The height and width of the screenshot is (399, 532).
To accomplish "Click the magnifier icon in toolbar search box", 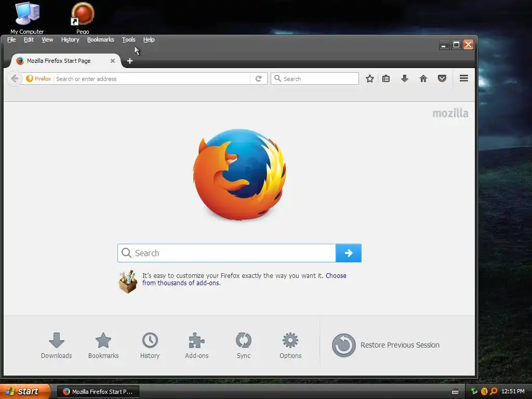I will (277, 78).
